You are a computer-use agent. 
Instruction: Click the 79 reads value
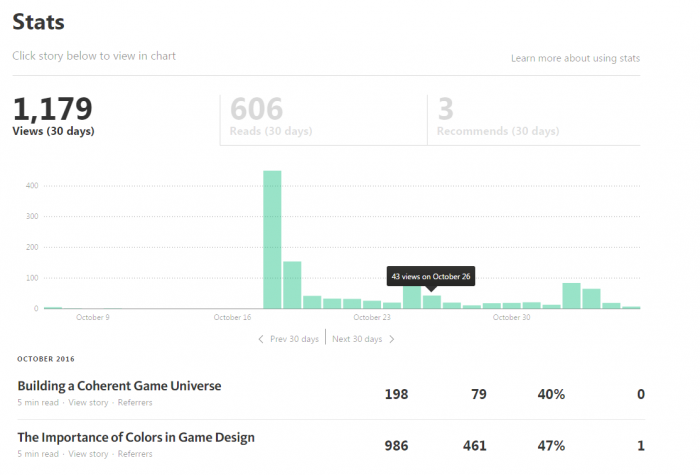coord(479,394)
